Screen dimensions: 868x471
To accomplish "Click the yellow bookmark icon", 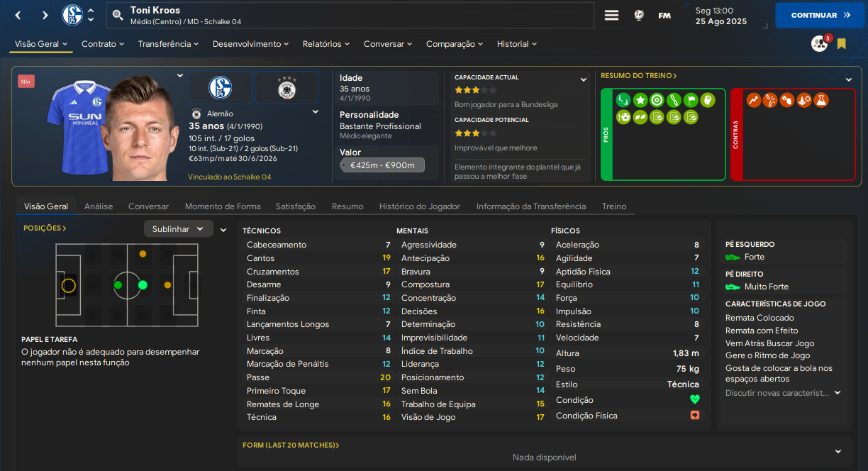I will click(x=842, y=44).
